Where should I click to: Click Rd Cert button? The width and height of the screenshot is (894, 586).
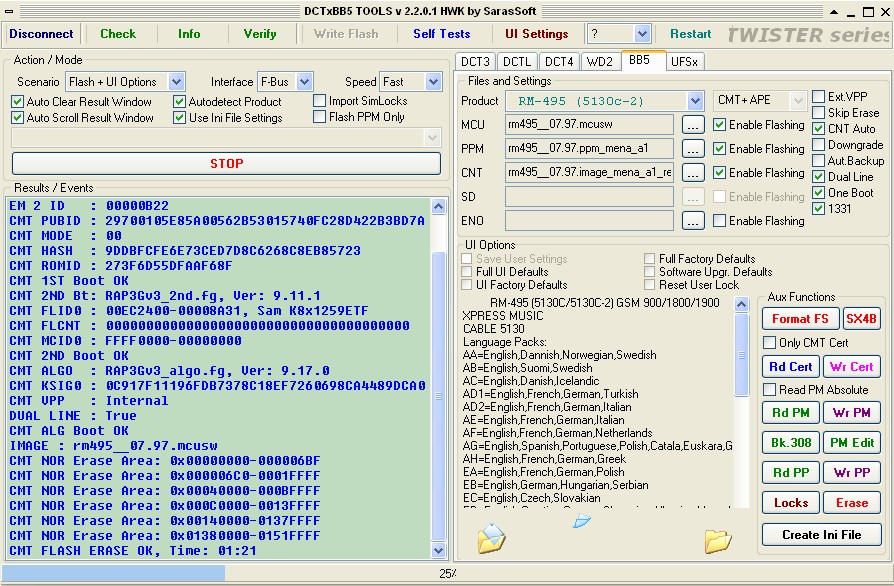click(790, 367)
